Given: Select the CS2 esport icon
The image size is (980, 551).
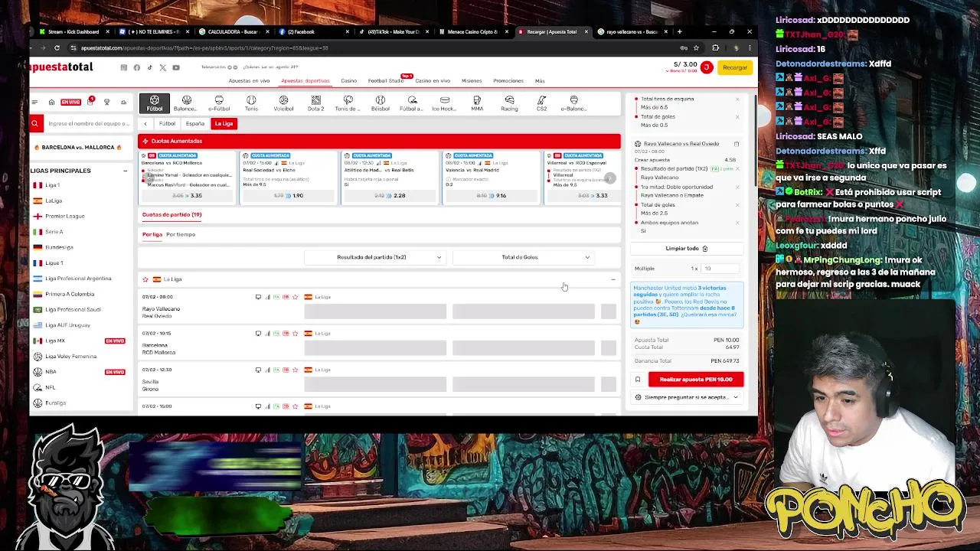Looking at the screenshot, I should pos(541,103).
